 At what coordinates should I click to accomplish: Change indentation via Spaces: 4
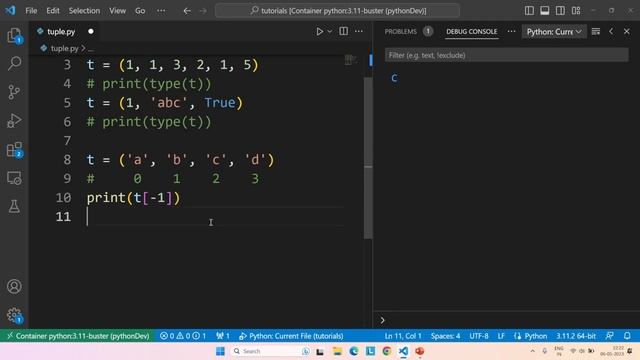[x=445, y=336]
